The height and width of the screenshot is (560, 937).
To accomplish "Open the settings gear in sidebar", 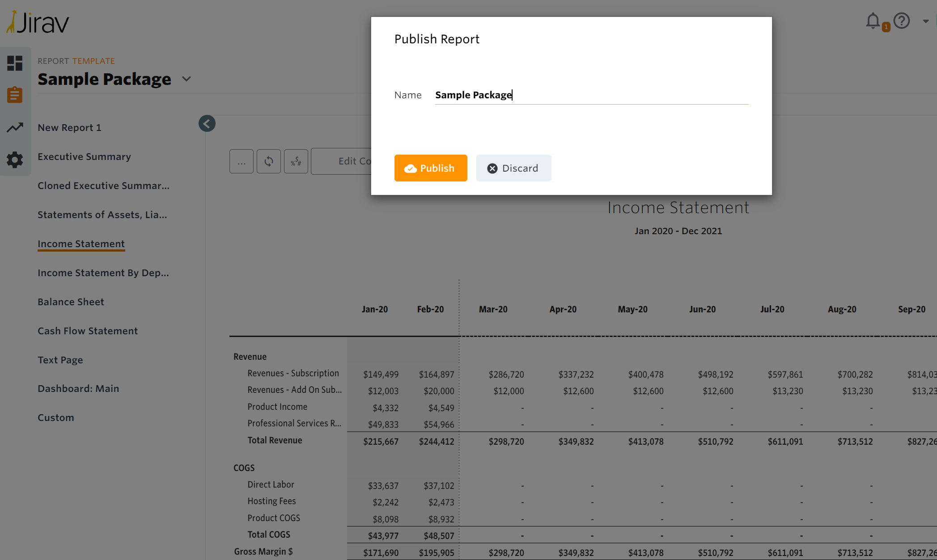I will pos(15,160).
